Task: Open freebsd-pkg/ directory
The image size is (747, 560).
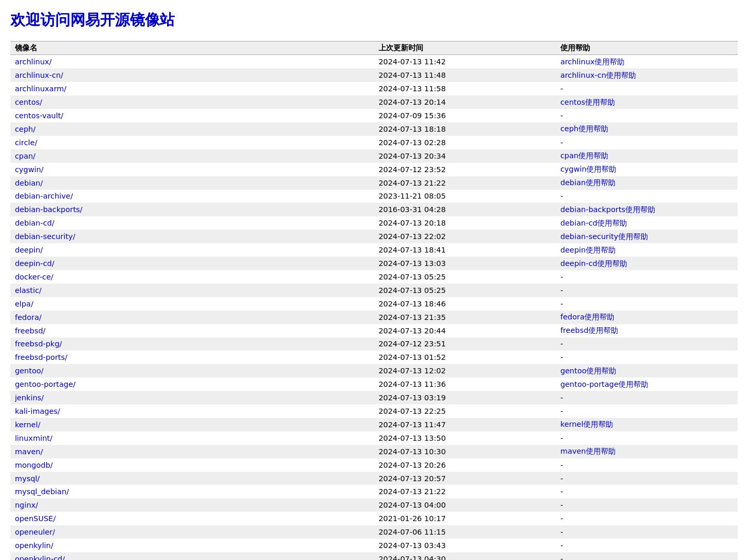Action: [38, 344]
